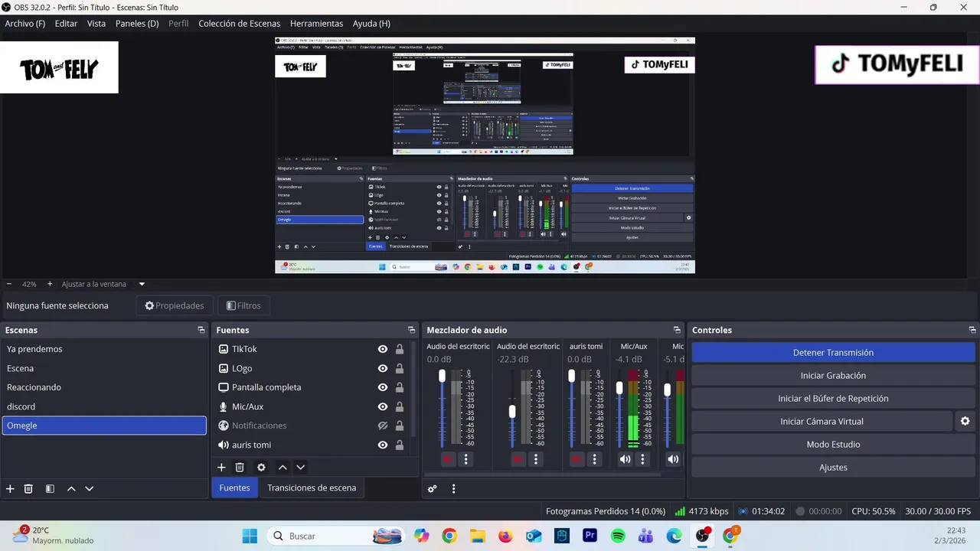Open Spotify from the taskbar
This screenshot has height=551, width=980.
(618, 536)
